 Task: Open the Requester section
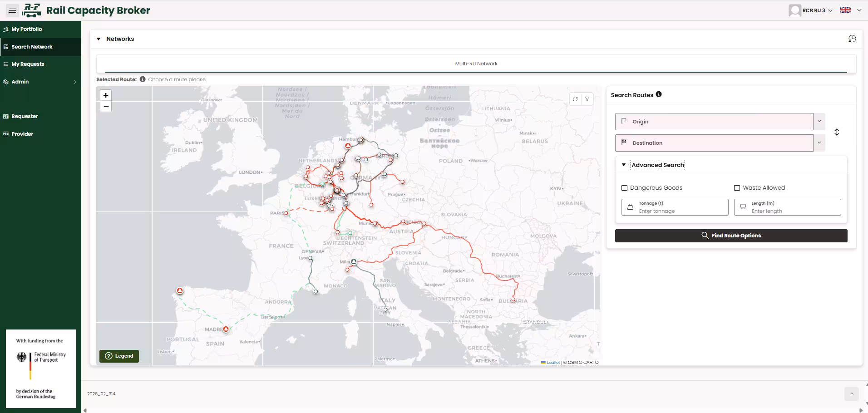40,116
